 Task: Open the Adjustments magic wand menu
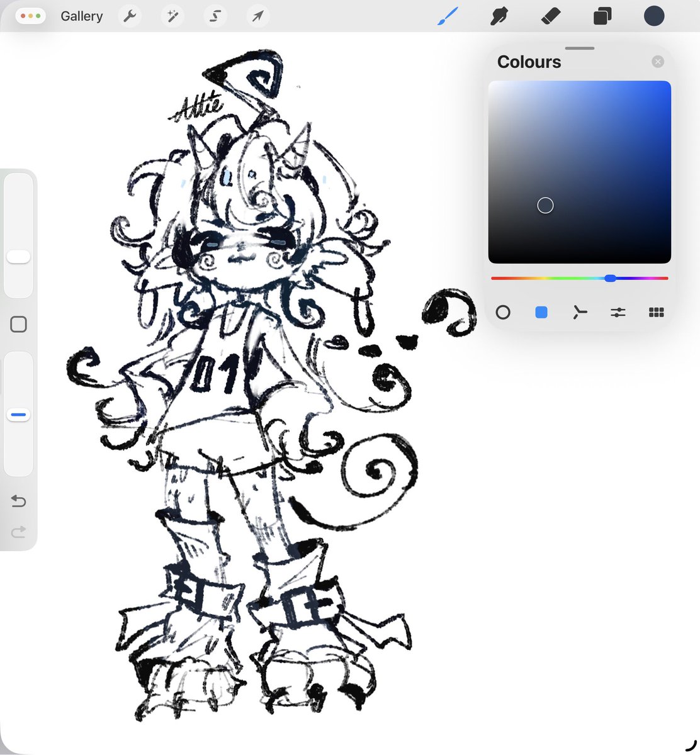point(172,16)
